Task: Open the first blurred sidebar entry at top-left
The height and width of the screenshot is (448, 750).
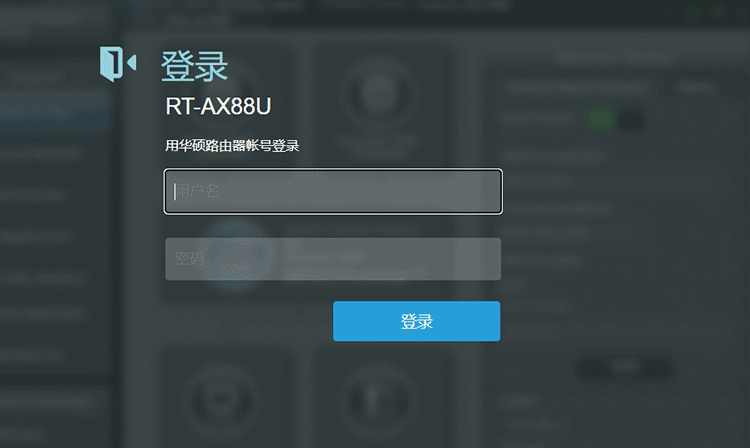Action: click(x=53, y=17)
